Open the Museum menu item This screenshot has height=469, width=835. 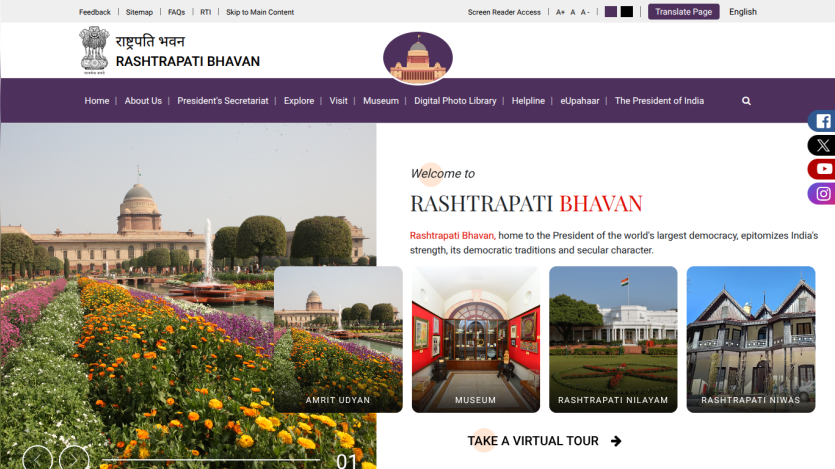click(381, 101)
